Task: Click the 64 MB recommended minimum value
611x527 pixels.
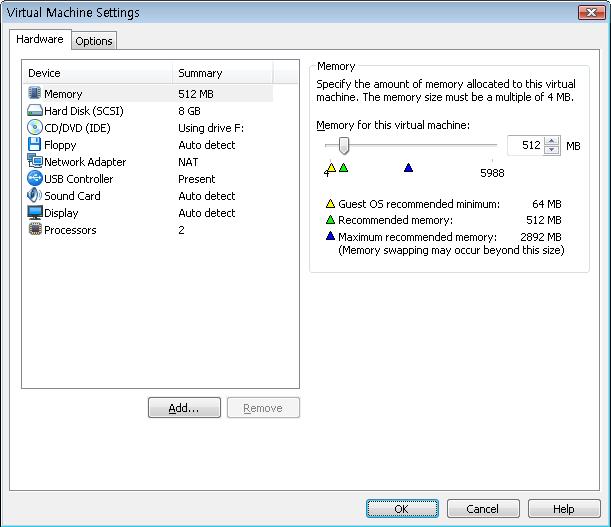Action: pyautogui.click(x=547, y=204)
